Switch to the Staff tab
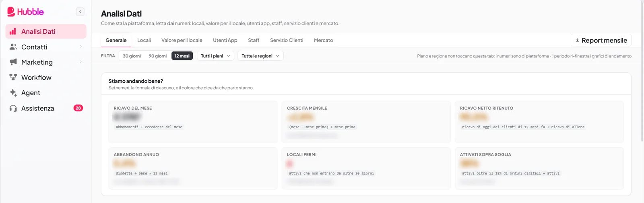 254,40
